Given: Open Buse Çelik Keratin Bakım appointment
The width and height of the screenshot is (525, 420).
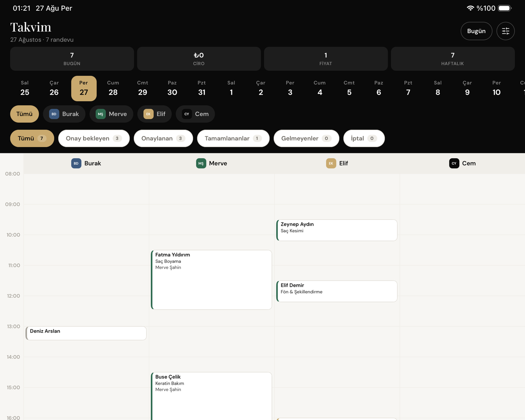Looking at the screenshot, I should (x=211, y=396).
